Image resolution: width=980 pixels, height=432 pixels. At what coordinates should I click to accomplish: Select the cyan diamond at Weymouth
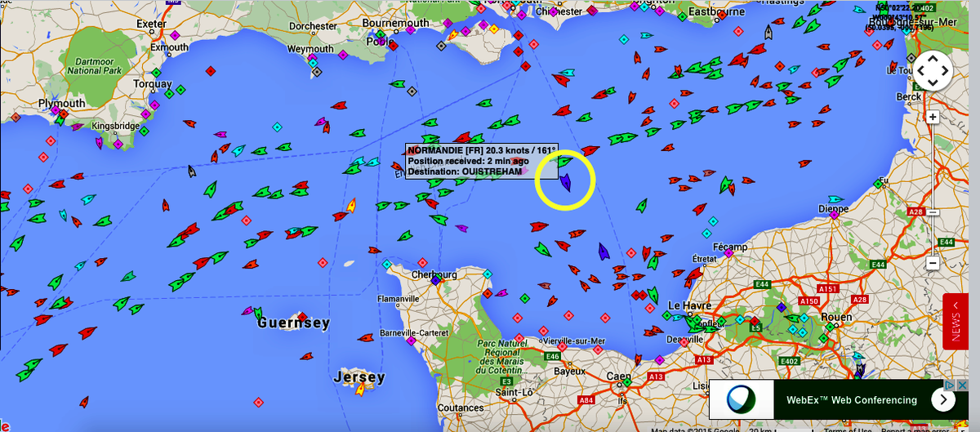coord(312,62)
